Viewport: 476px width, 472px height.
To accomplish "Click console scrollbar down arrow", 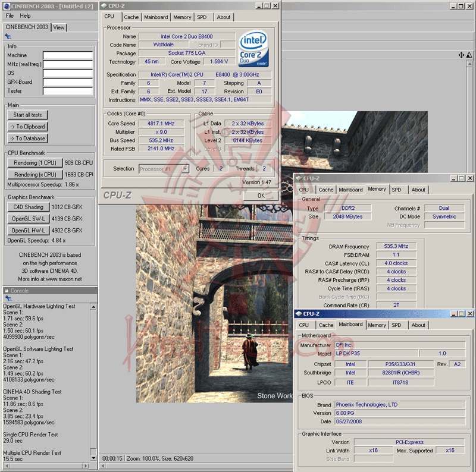I will 93,458.
